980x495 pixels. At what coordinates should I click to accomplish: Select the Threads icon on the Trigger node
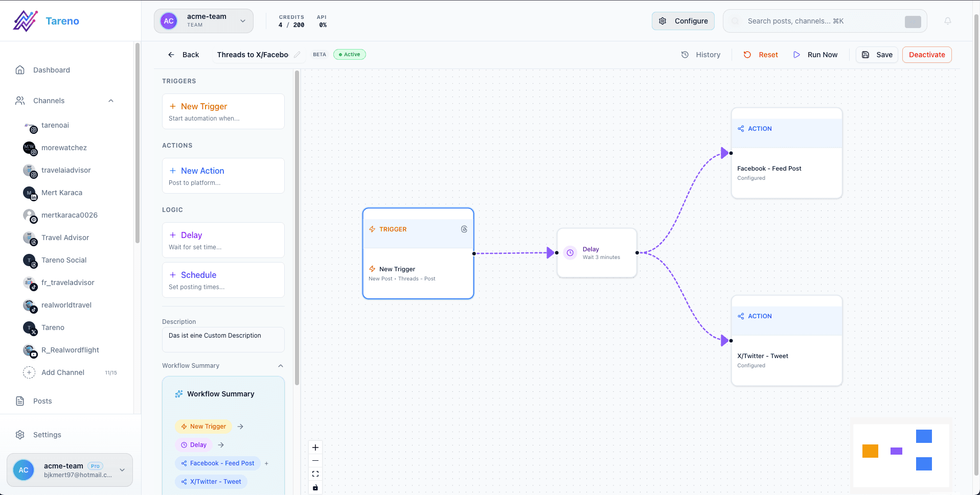tap(464, 229)
